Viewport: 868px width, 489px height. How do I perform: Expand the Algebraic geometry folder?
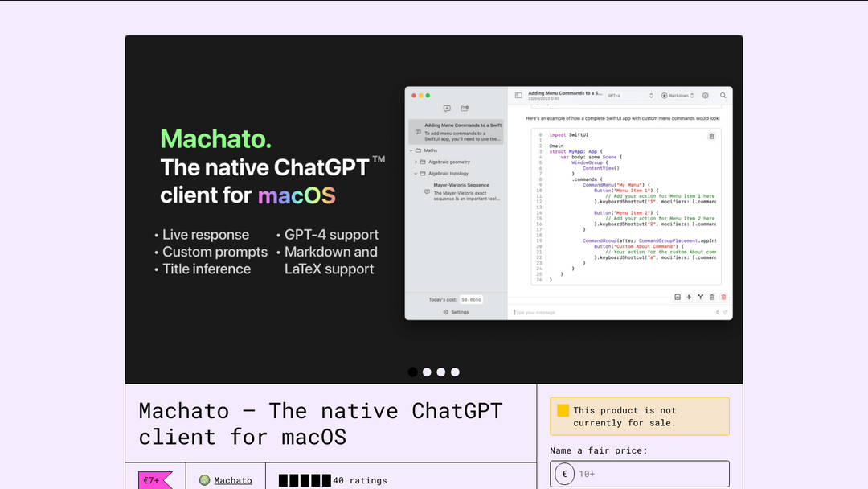[416, 162]
